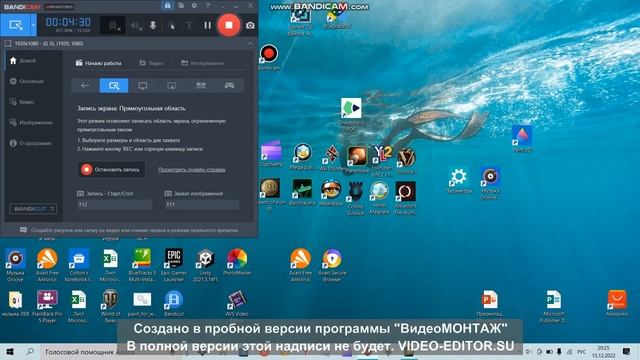The width and height of the screenshot is (640, 360).
Task: Open the taskbar clock and date
Action: [x=604, y=351]
